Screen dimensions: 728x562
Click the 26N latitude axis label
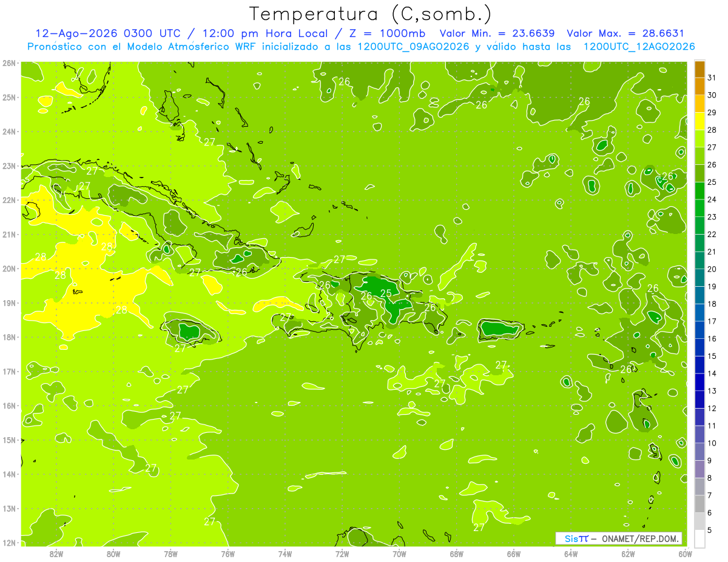tap(8, 63)
